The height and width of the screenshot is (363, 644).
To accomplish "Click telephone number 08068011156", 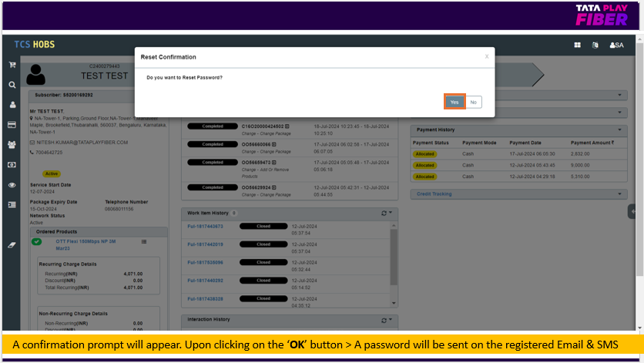I will [x=119, y=209].
